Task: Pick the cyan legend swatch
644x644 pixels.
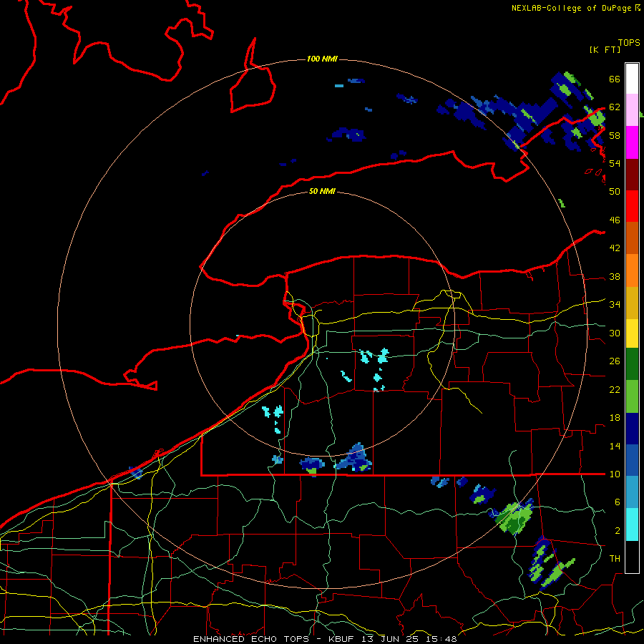Action: pos(632,525)
